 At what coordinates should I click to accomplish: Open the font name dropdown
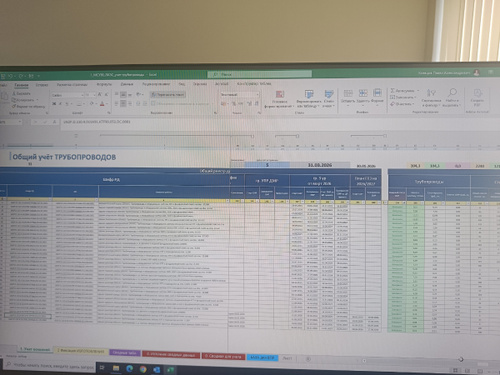68,95
